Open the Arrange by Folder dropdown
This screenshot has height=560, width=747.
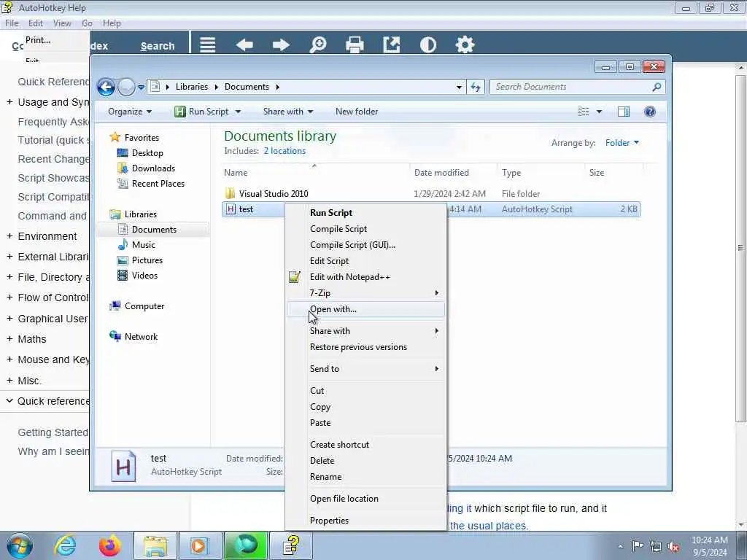[622, 143]
